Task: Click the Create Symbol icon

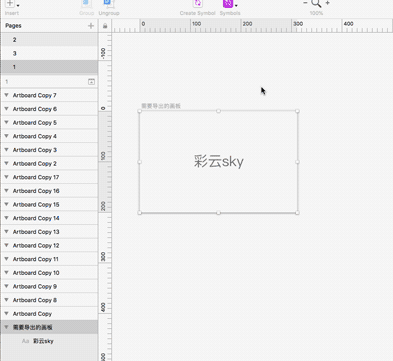Action: click(198, 4)
